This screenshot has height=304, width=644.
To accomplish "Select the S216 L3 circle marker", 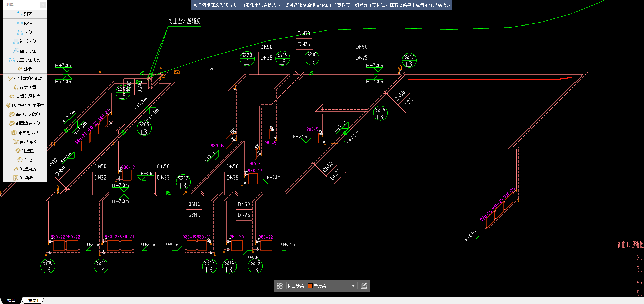I will 380,113.
